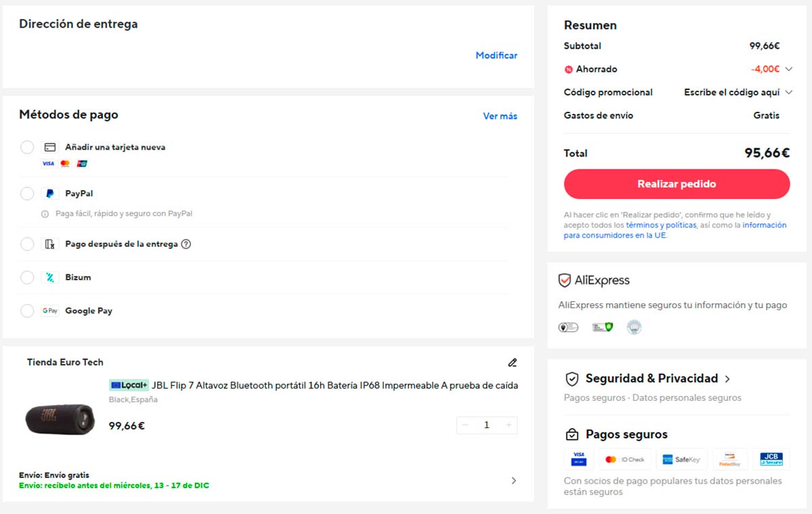812x514 pixels.
Task: Select Bizum as payment method
Action: [x=27, y=277]
